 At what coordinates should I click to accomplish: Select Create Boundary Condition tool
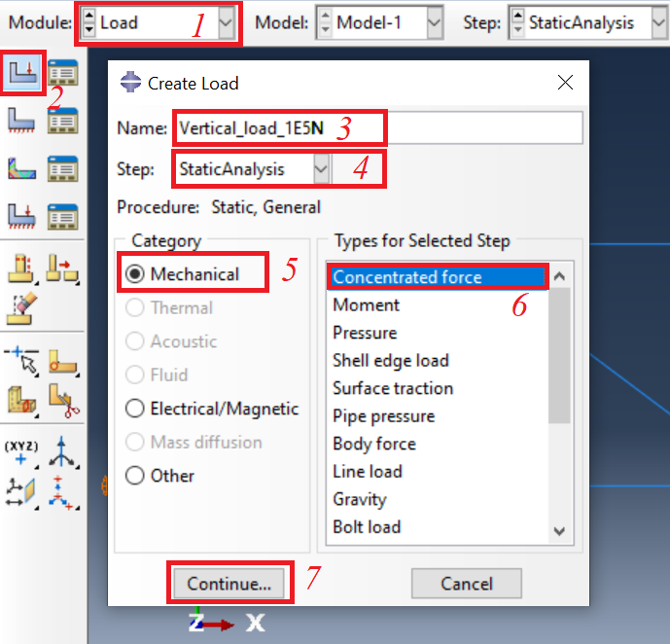[x=21, y=120]
